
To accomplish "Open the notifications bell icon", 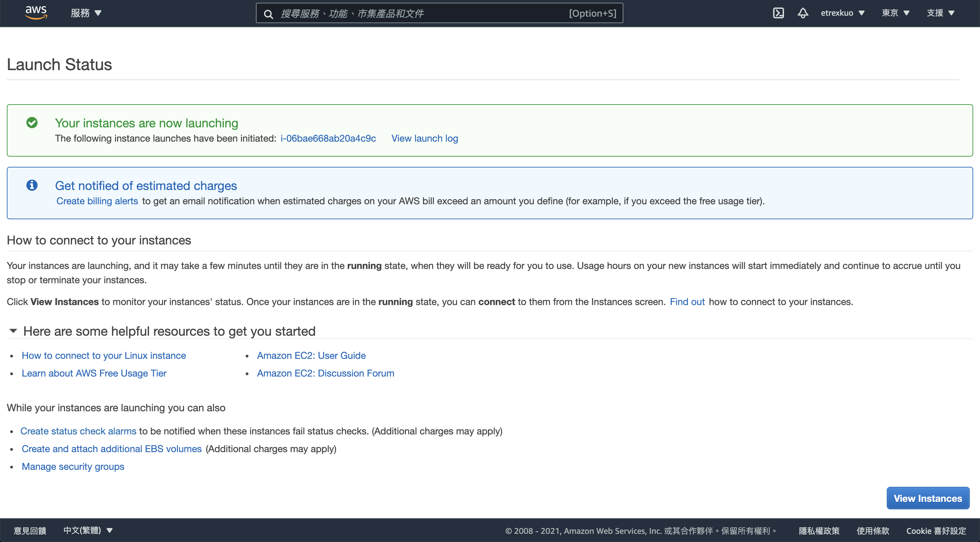I will 803,13.
